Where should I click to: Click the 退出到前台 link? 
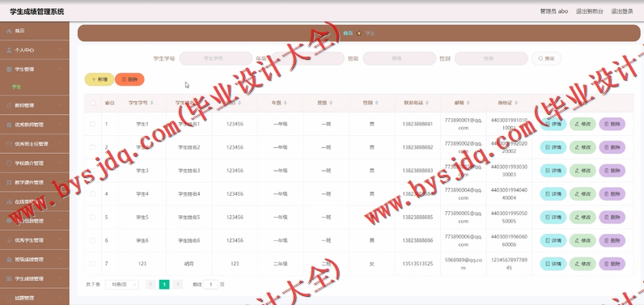point(590,11)
